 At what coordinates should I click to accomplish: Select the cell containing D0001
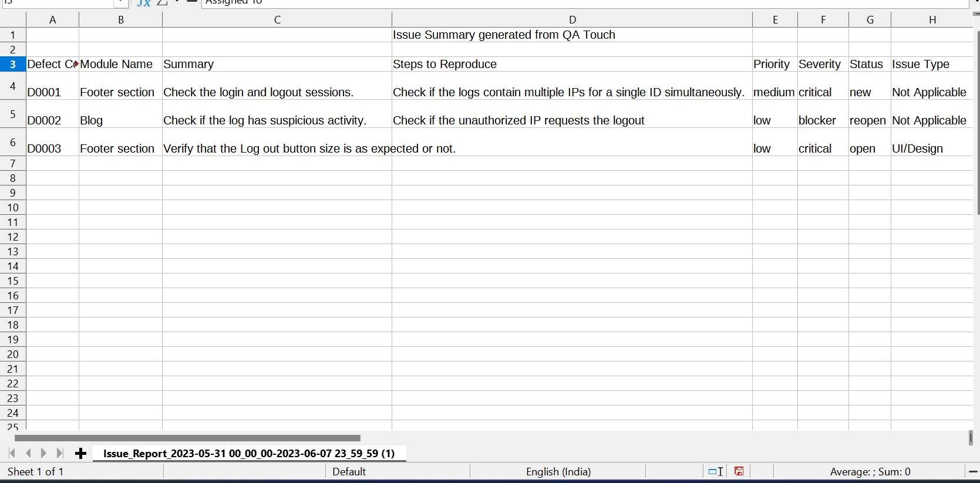click(52, 86)
